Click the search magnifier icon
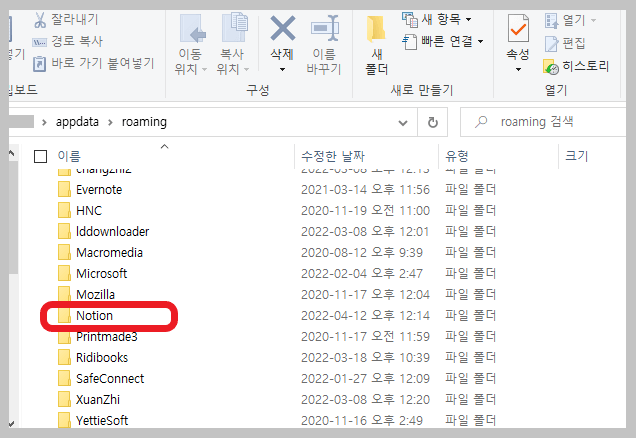Screen dimensions: 636x438 click(481, 121)
